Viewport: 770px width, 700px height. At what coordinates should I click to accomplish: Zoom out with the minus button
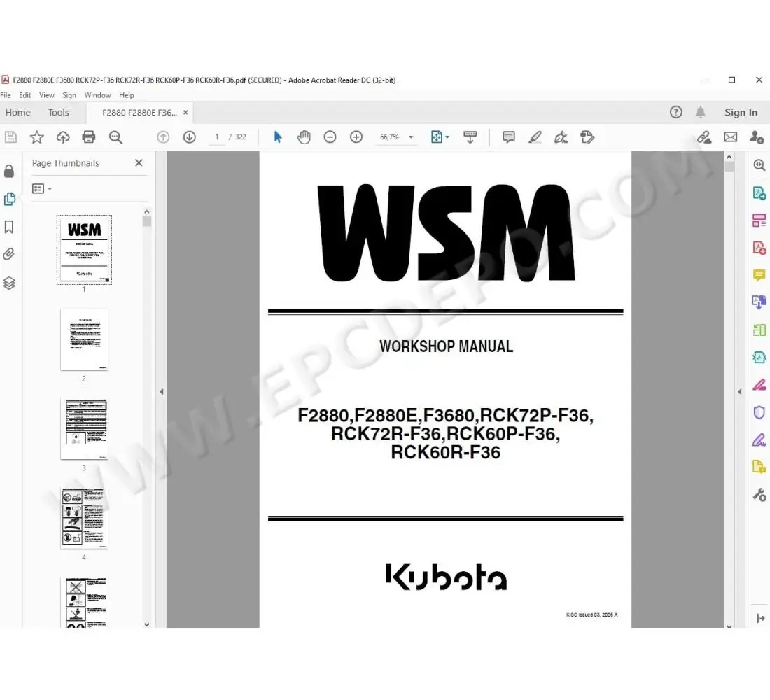pyautogui.click(x=330, y=137)
